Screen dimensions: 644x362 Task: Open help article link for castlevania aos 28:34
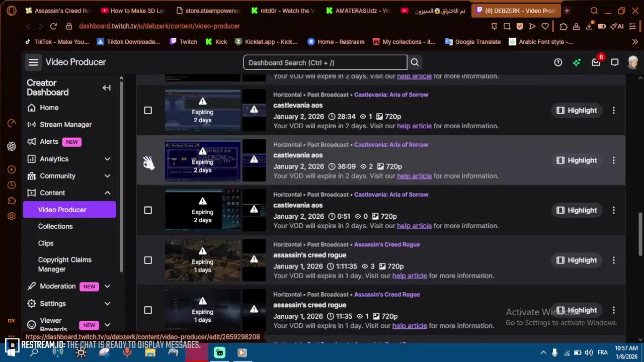click(x=414, y=126)
